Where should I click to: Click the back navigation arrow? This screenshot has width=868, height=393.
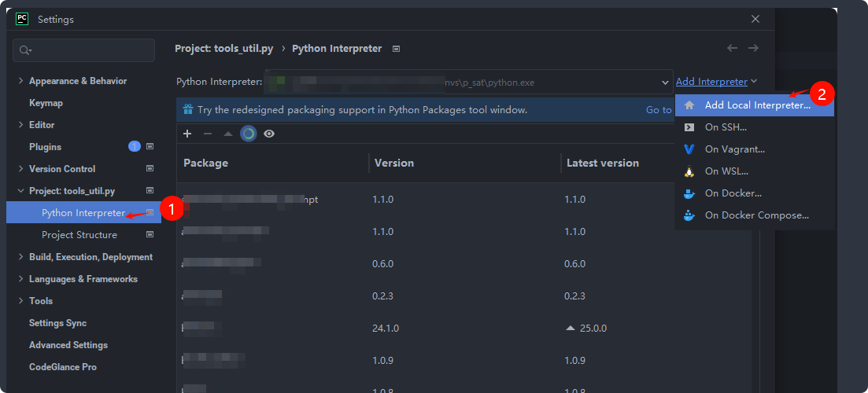[733, 48]
